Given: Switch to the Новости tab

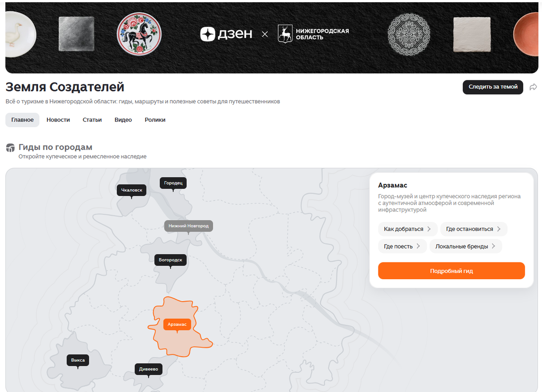Looking at the screenshot, I should (58, 120).
